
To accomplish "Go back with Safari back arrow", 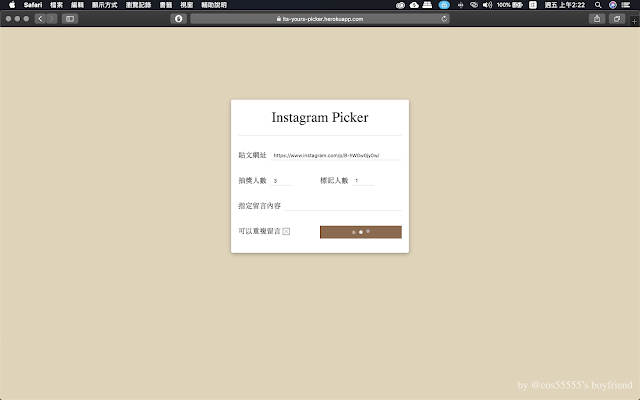I will (x=40, y=19).
